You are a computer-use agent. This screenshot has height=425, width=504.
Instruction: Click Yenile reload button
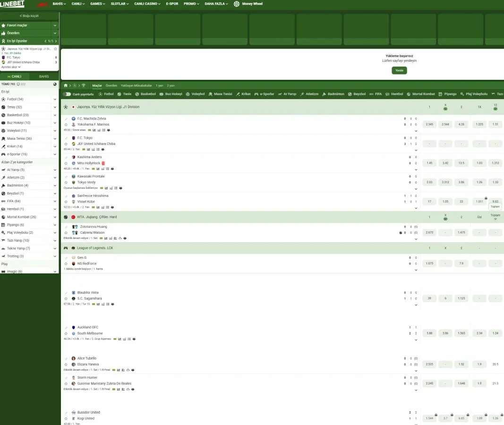click(x=399, y=70)
